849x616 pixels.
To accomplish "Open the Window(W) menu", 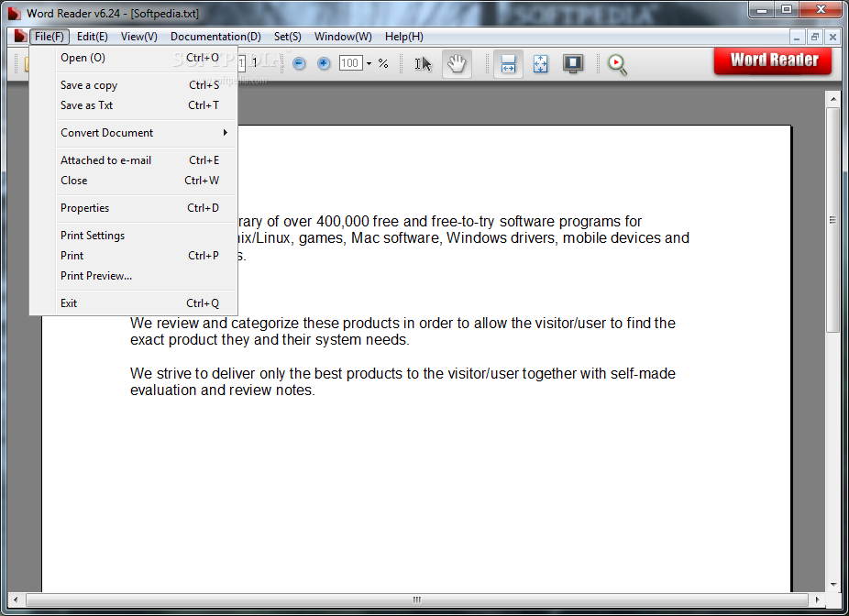I will 343,37.
